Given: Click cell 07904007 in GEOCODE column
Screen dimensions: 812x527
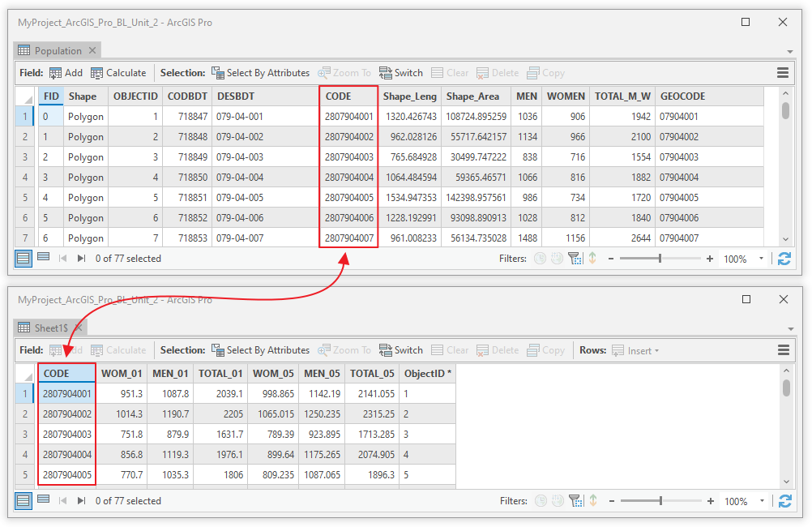Looking at the screenshot, I should [x=709, y=238].
